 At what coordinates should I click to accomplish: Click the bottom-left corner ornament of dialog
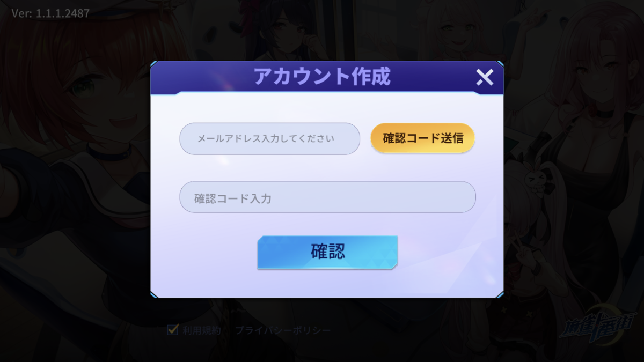coord(154,294)
